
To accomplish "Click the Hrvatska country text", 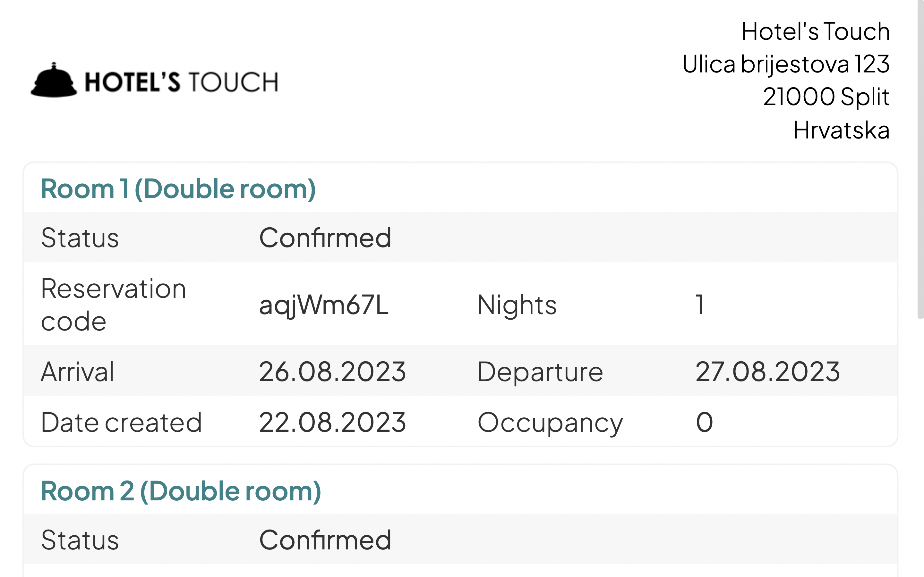I will 842,130.
